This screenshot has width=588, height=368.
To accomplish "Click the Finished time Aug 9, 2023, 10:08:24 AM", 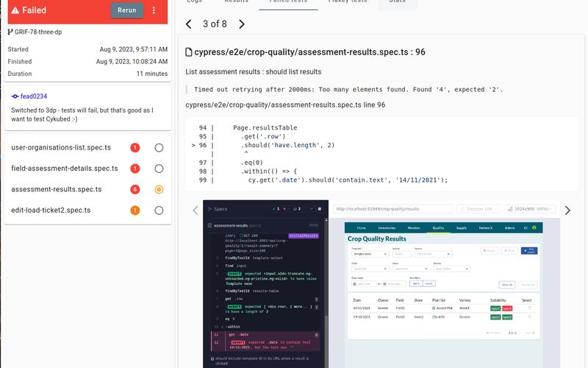I will (x=132, y=62).
